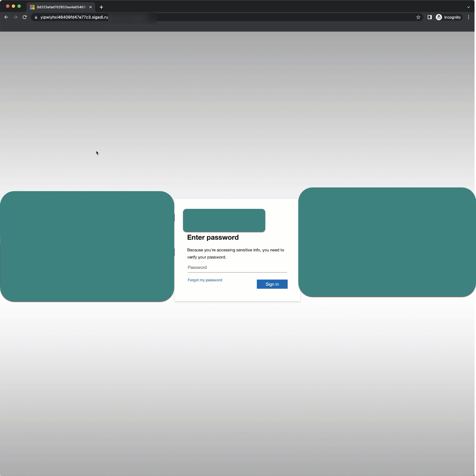Open Forgot my password link

tap(205, 280)
